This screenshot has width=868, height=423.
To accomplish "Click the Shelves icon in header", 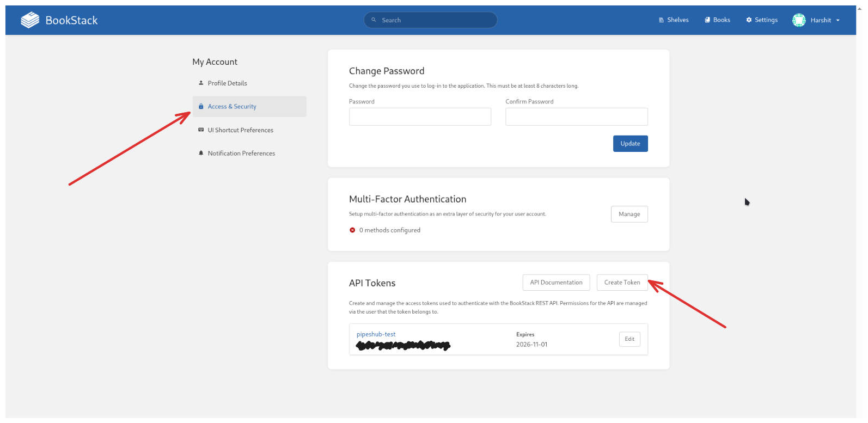I will (661, 20).
